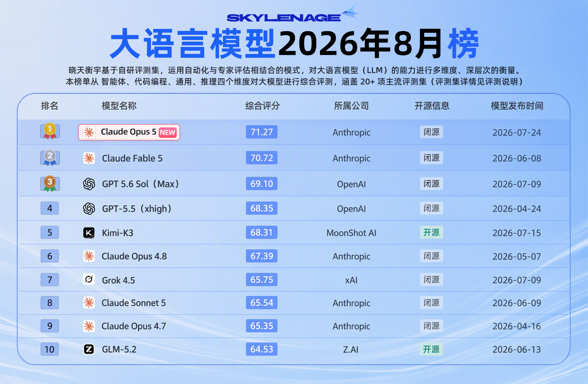Select the rank 8 number badge
Screen dimensions: 588x384
[x=50, y=303]
